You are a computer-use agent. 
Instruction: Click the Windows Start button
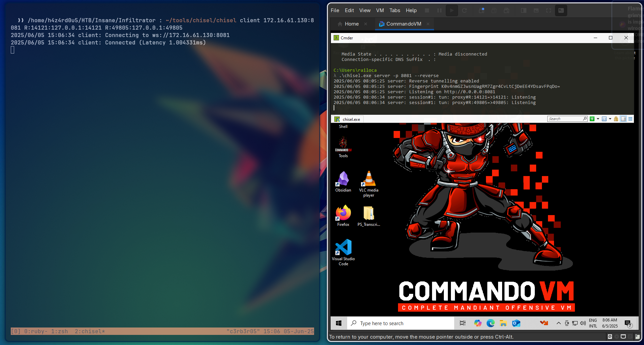pyautogui.click(x=339, y=323)
